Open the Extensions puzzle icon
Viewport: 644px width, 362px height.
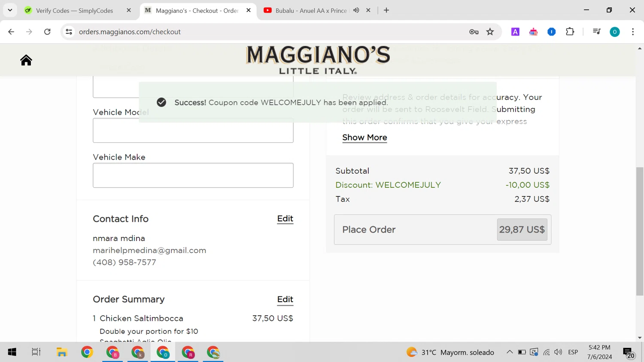570,32
